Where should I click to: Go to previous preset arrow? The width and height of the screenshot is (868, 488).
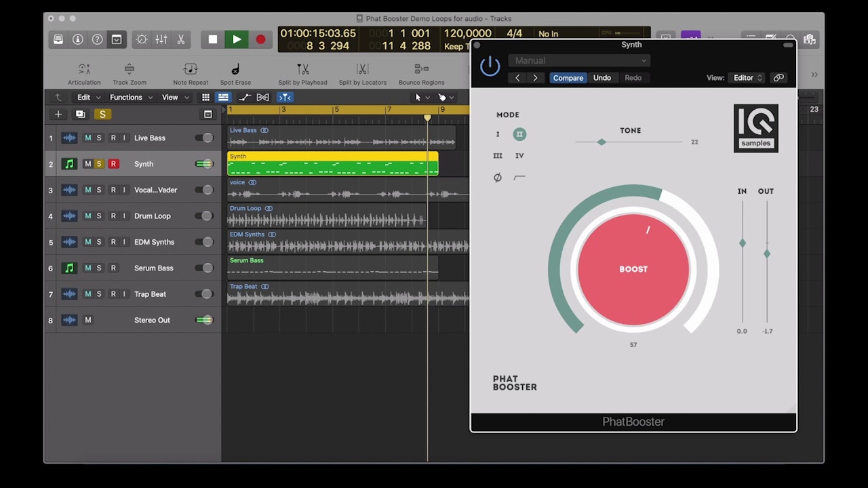click(x=517, y=78)
